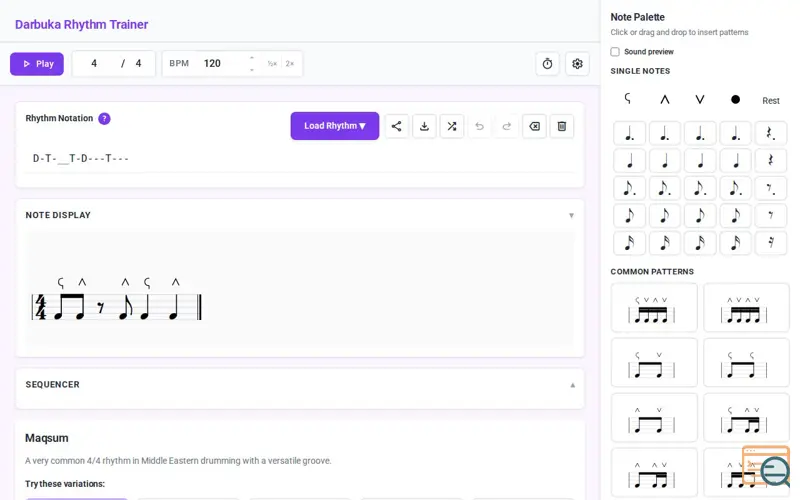Select the Tek caret symbol in single notes header
The width and height of the screenshot is (800, 500).
[664, 99]
